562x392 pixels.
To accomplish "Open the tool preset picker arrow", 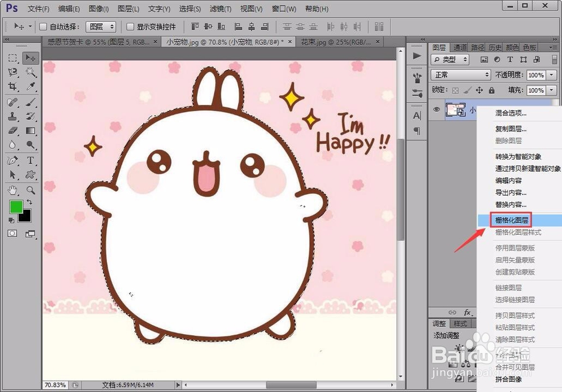I will (x=30, y=26).
